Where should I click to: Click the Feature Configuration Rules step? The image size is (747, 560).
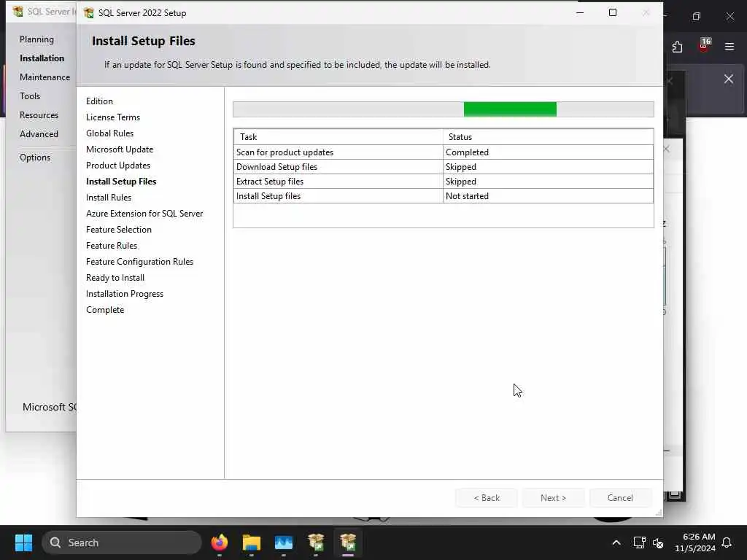coord(139,262)
